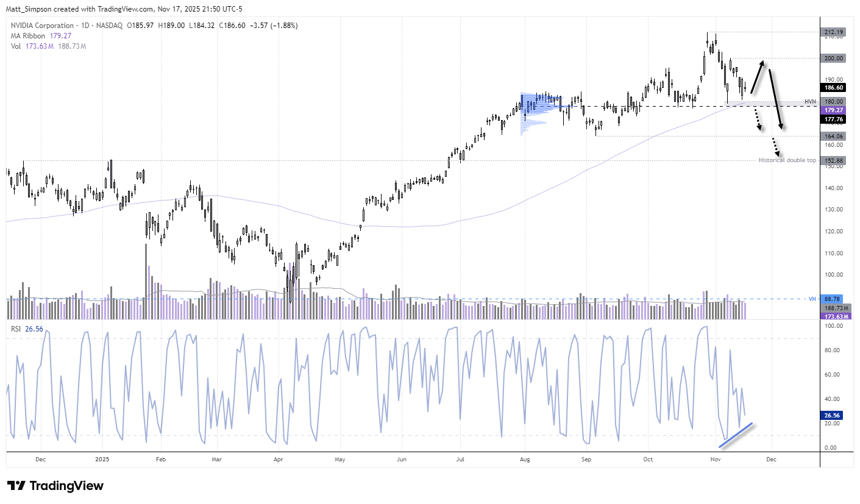Click the upward solid black arrow
Image resolution: width=860 pixels, height=504 pixels.
pyautogui.click(x=758, y=77)
